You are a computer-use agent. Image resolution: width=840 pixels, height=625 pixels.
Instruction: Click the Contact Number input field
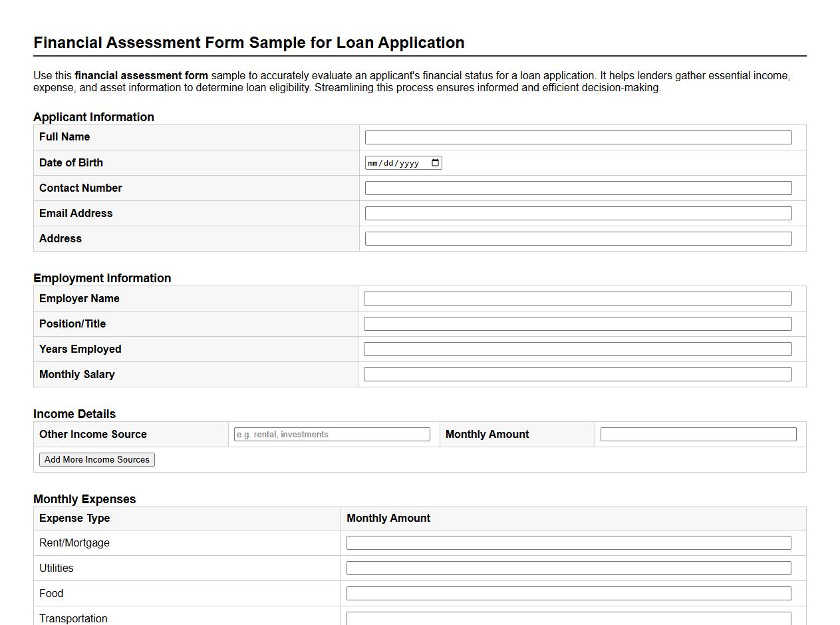tap(577, 188)
